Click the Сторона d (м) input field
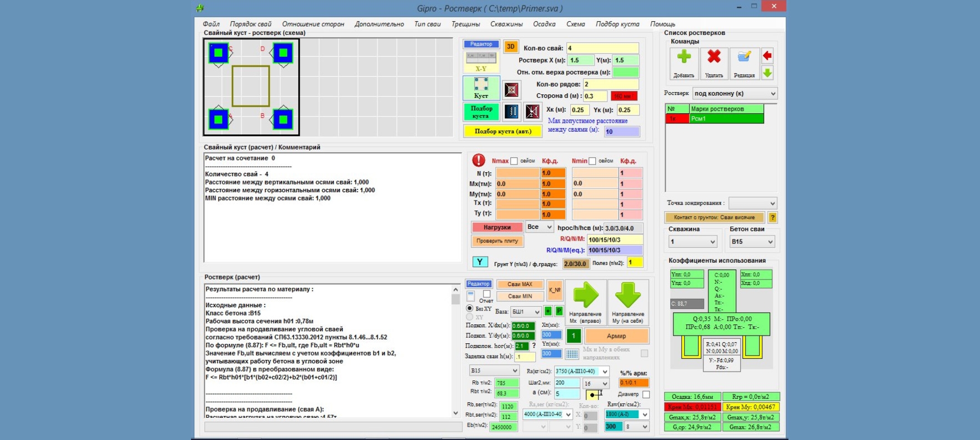Viewport: 980px width, 440px height. coord(595,96)
